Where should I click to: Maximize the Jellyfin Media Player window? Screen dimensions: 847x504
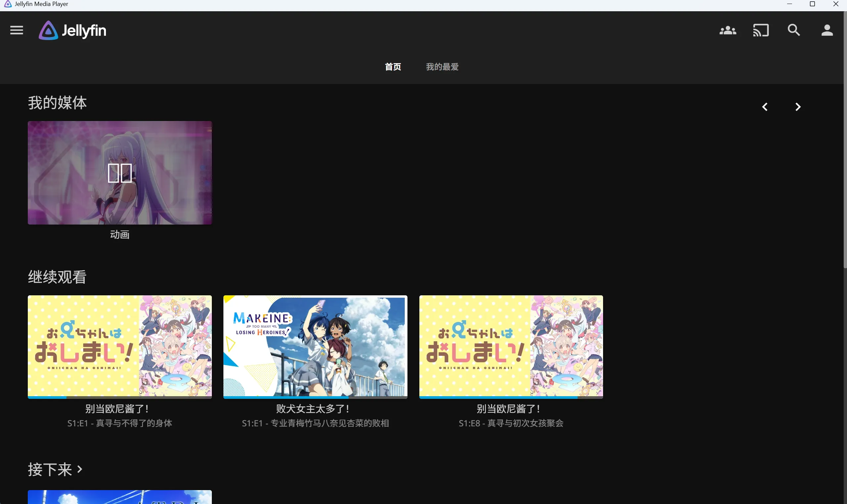812,4
